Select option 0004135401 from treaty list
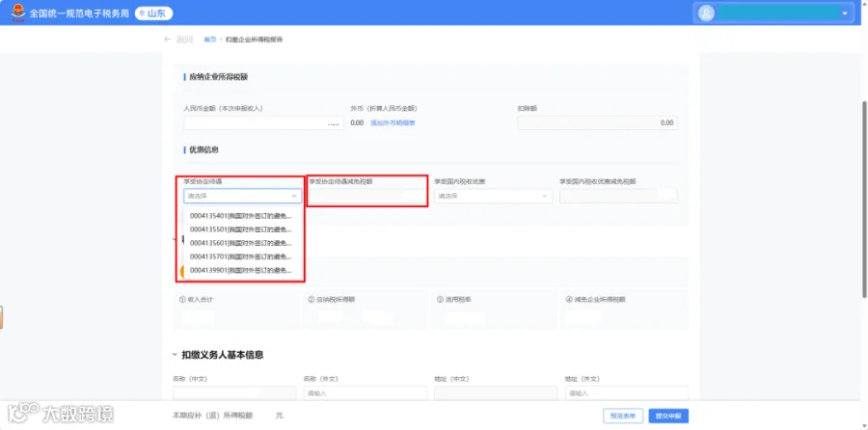This screenshot has width=868, height=430. click(x=242, y=216)
